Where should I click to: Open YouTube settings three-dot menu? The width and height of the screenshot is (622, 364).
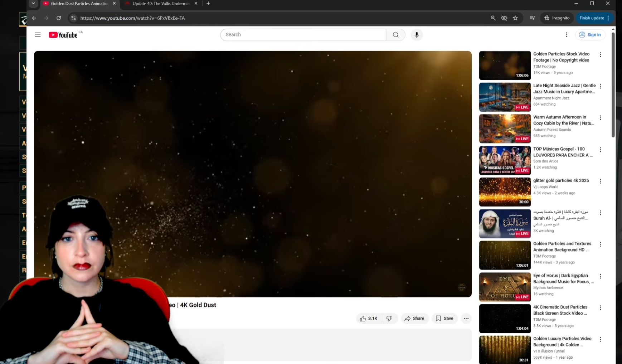click(x=566, y=35)
